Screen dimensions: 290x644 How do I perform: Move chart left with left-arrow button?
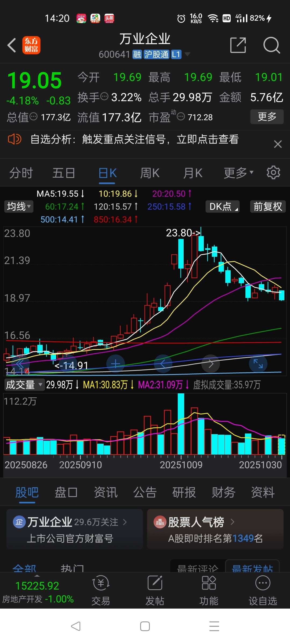coord(163,364)
